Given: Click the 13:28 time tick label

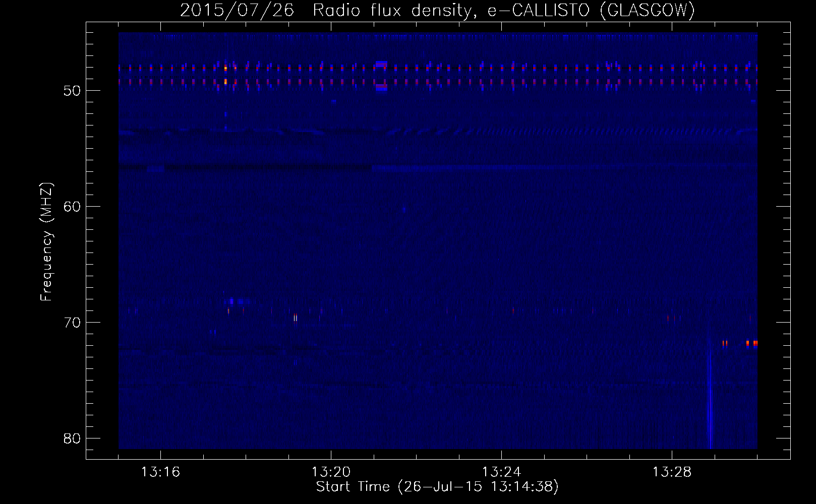Looking at the screenshot, I should (672, 472).
